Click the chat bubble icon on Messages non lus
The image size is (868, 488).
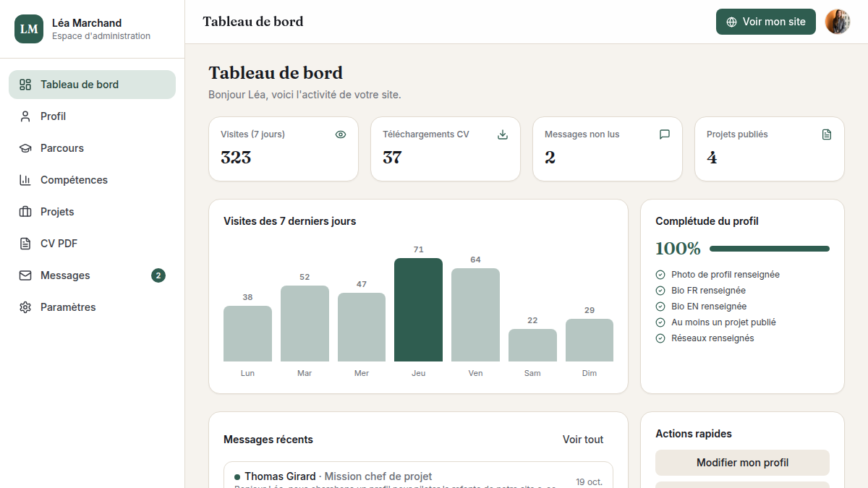pos(665,134)
